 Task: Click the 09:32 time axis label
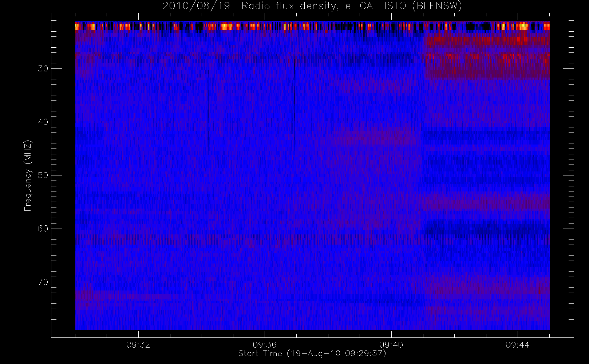pos(138,345)
